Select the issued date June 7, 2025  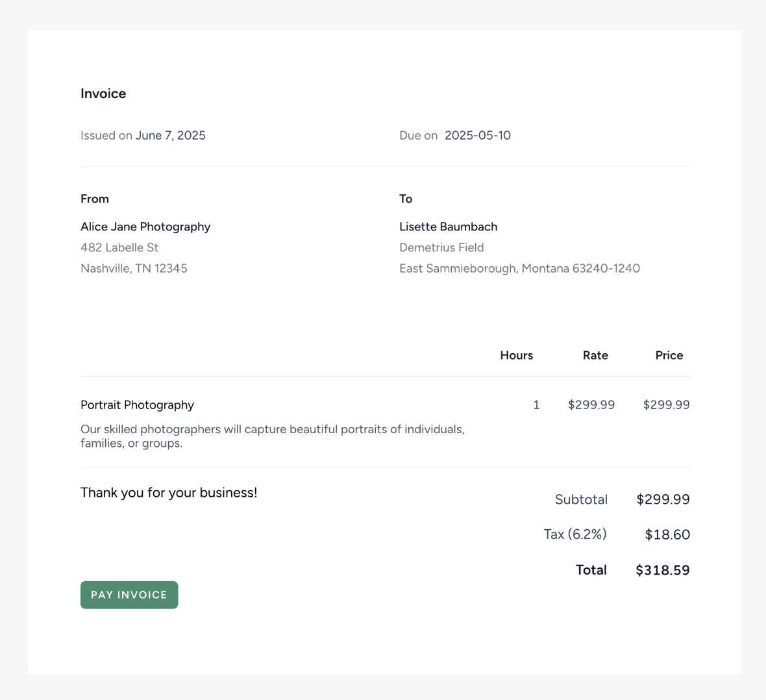coord(170,135)
